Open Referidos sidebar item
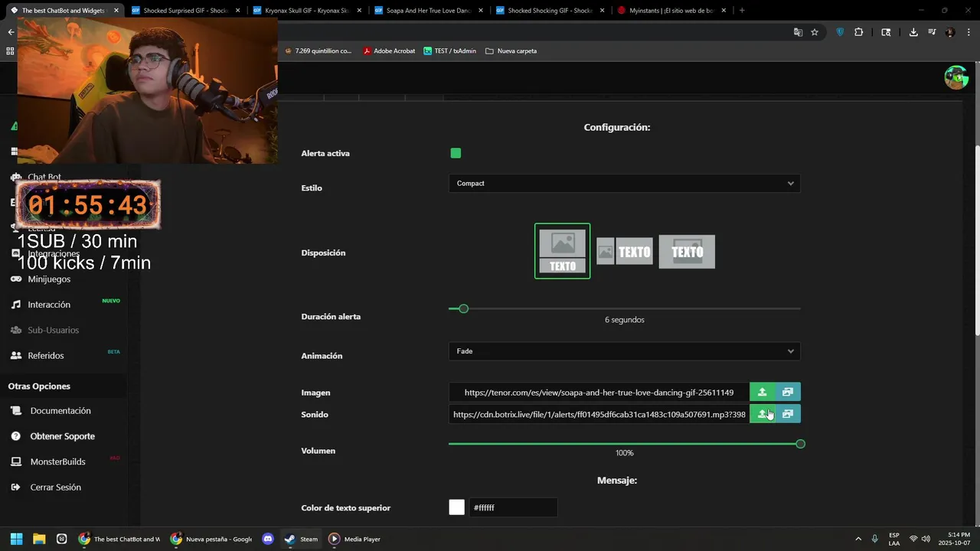The image size is (980, 551). click(x=46, y=356)
